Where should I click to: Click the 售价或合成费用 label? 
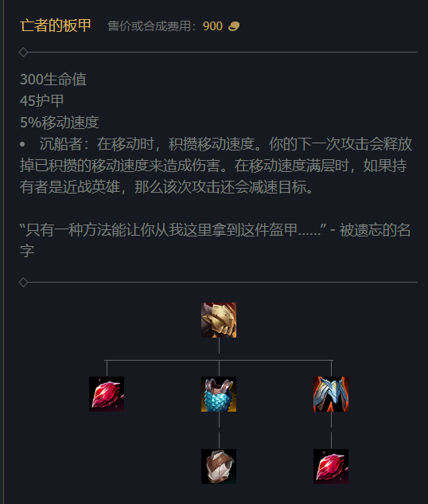click(150, 26)
